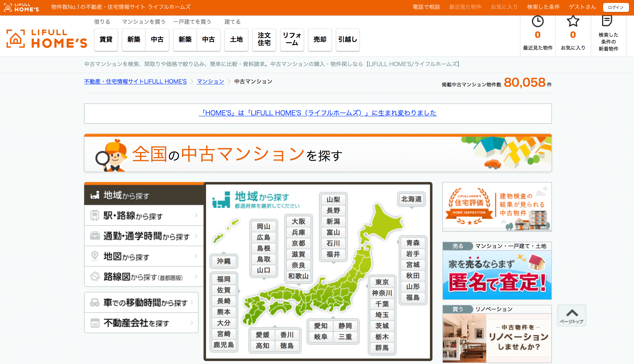Select 静岡 prefecture button
Viewport: 634px width, 364px height.
[x=345, y=326]
